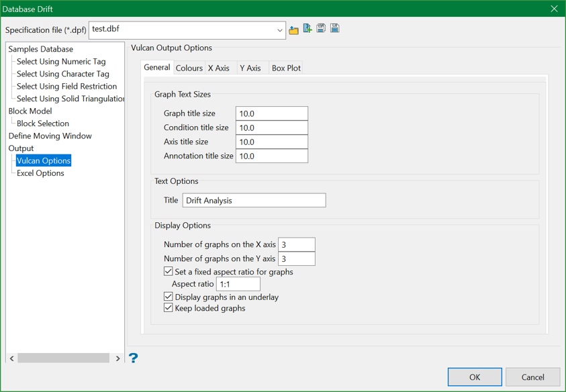
Task: Select Block Selection tree node
Action: pyautogui.click(x=43, y=124)
